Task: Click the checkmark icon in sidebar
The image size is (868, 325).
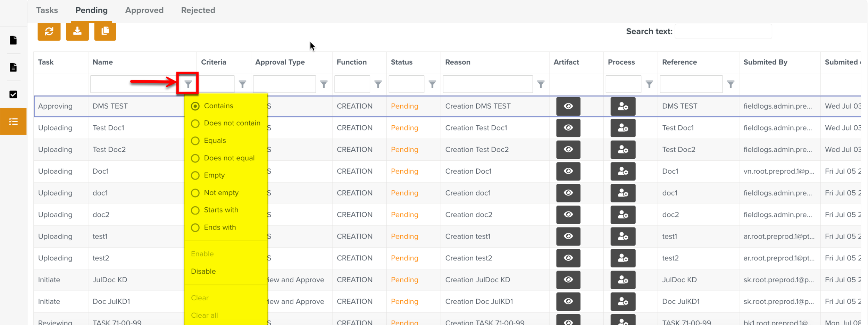Action: (13, 94)
